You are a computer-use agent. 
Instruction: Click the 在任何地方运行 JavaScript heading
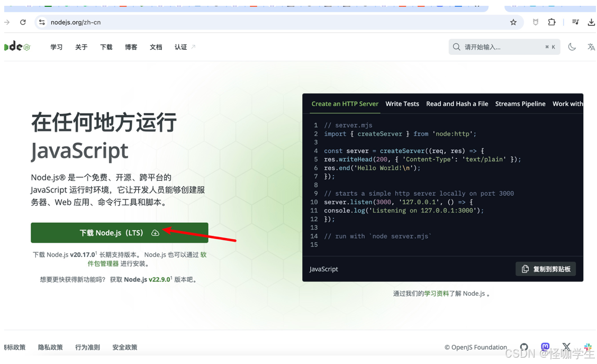(104, 136)
